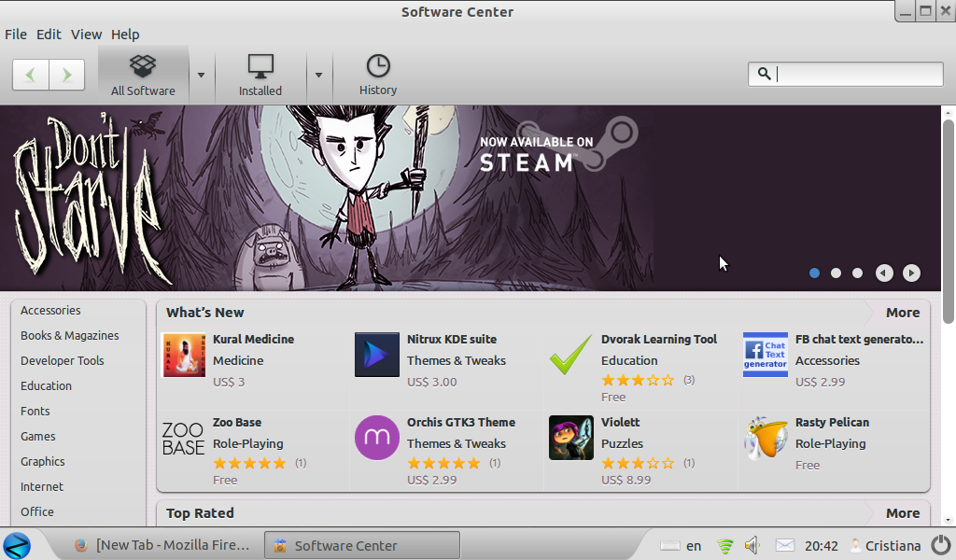The image size is (956, 560).
Task: Open the Developer Tools category
Action: (x=63, y=361)
